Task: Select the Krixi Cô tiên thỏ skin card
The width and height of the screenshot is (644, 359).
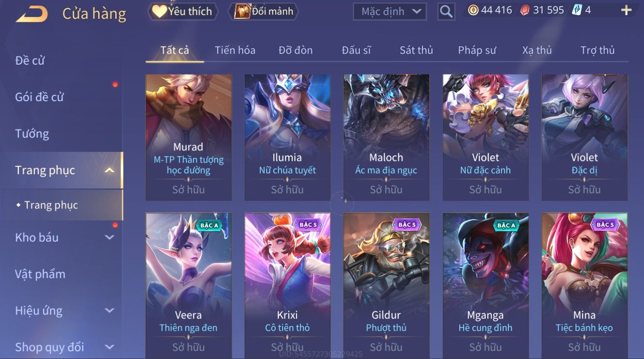Action: pyautogui.click(x=287, y=286)
